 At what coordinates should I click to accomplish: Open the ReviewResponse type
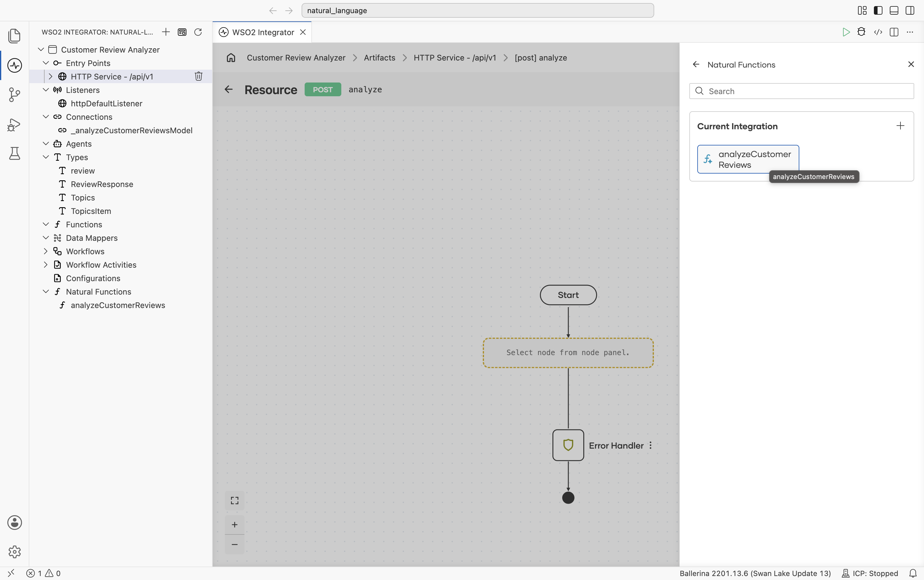102,184
